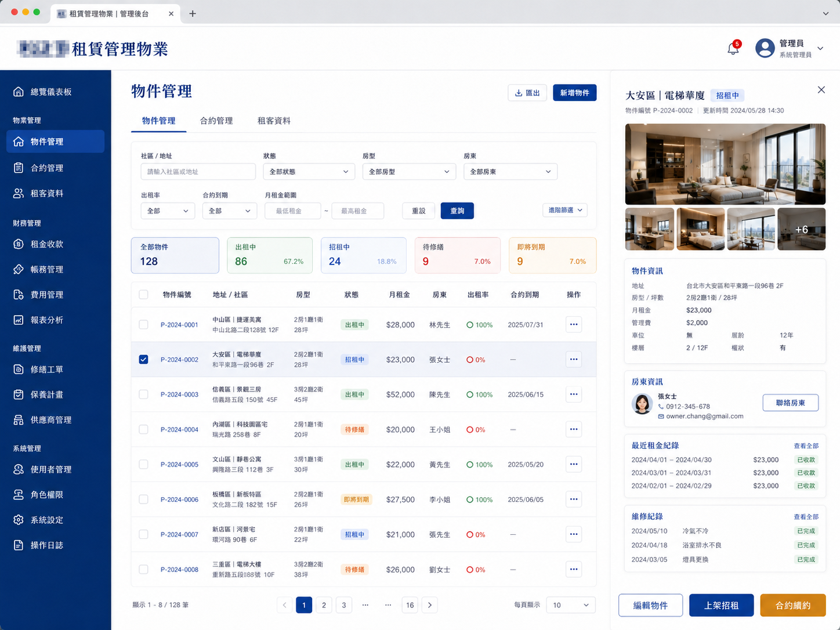840x630 pixels.
Task: Click the 上架招租 button
Action: [721, 605]
